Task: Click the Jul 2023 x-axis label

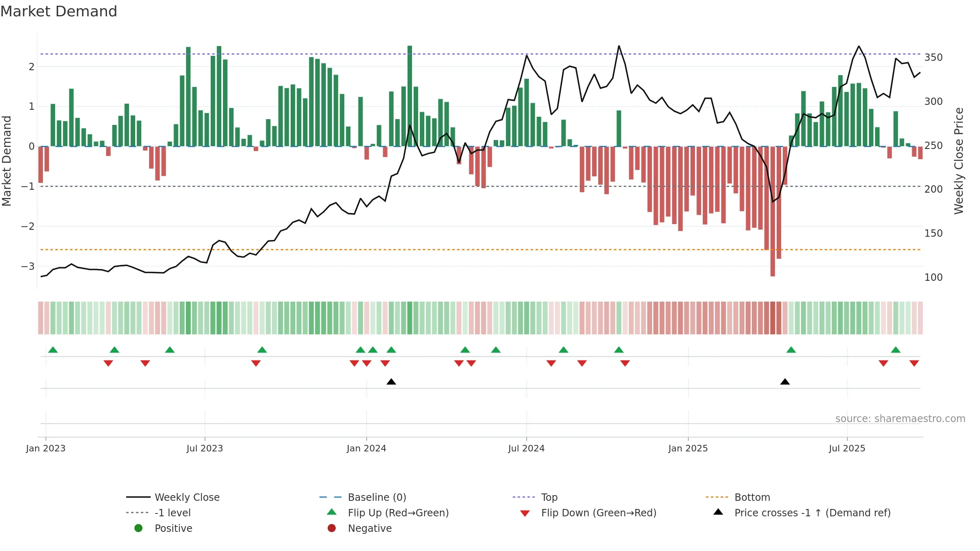Action: coord(205,448)
